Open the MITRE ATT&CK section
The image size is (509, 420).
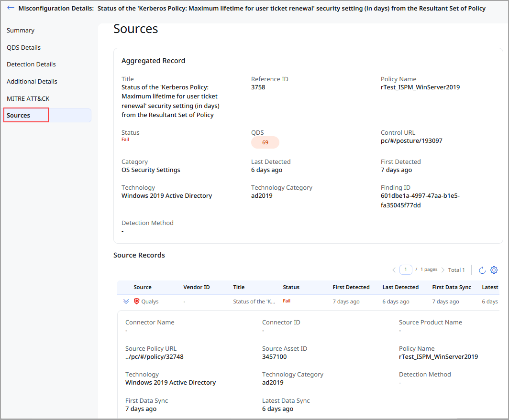28,98
